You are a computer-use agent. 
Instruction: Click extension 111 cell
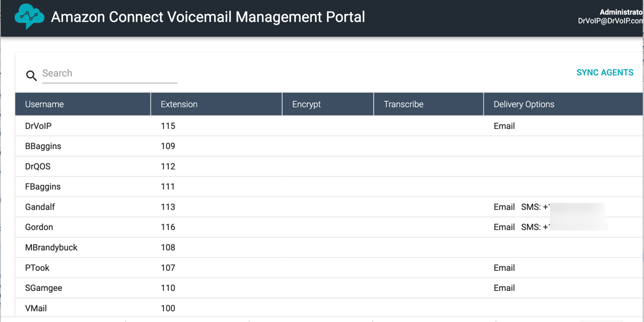coord(168,187)
